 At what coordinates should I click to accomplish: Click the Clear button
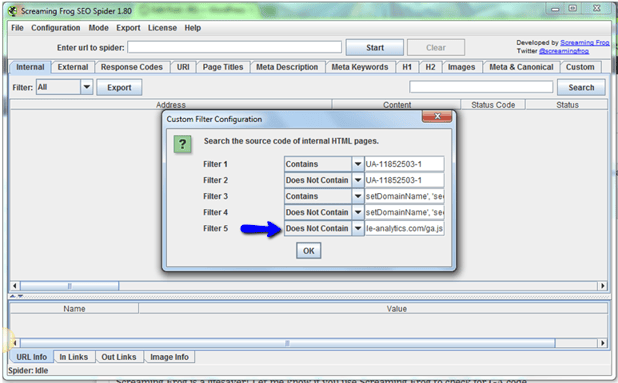(x=436, y=47)
